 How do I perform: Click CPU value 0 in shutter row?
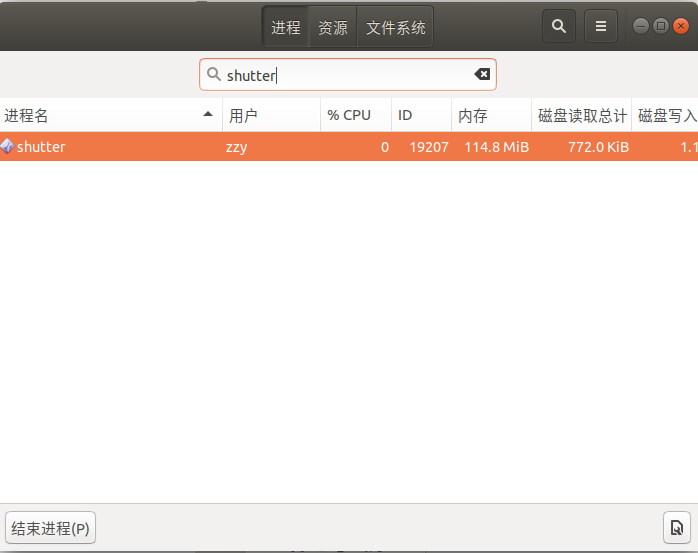pos(385,147)
